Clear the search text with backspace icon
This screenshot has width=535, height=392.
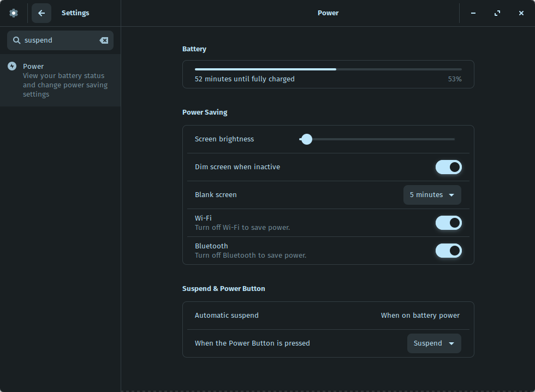click(104, 40)
